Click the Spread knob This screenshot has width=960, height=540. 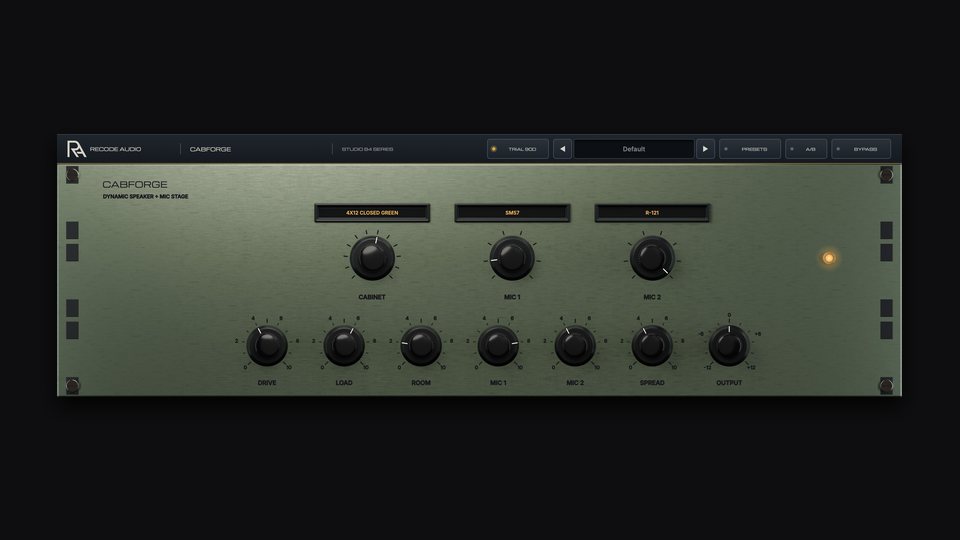652,346
